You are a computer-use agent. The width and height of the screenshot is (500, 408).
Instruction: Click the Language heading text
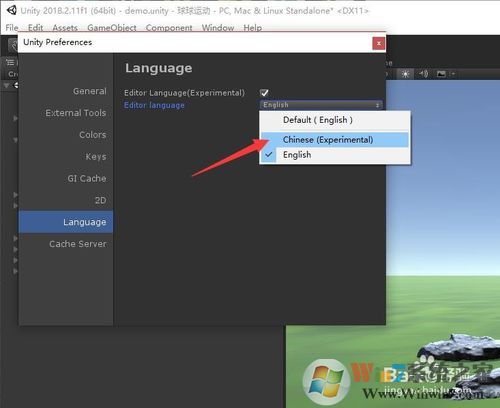point(158,68)
